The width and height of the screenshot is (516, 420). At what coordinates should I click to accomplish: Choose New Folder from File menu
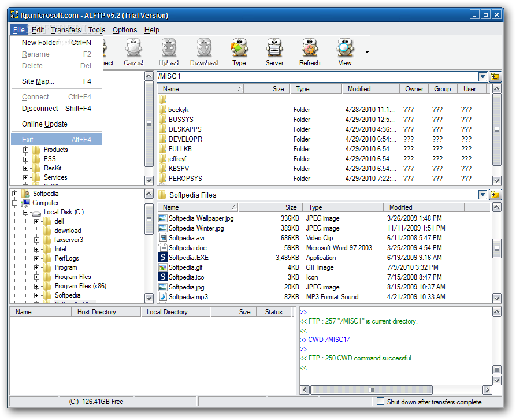[57, 42]
